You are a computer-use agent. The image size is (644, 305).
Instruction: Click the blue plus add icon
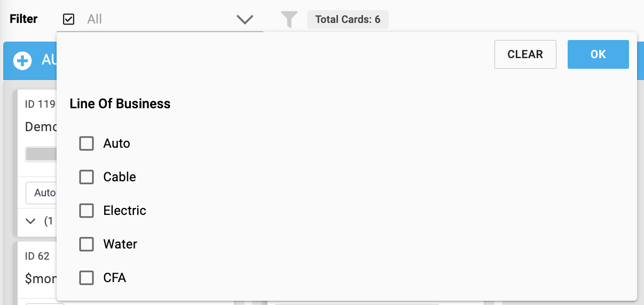coord(22,61)
